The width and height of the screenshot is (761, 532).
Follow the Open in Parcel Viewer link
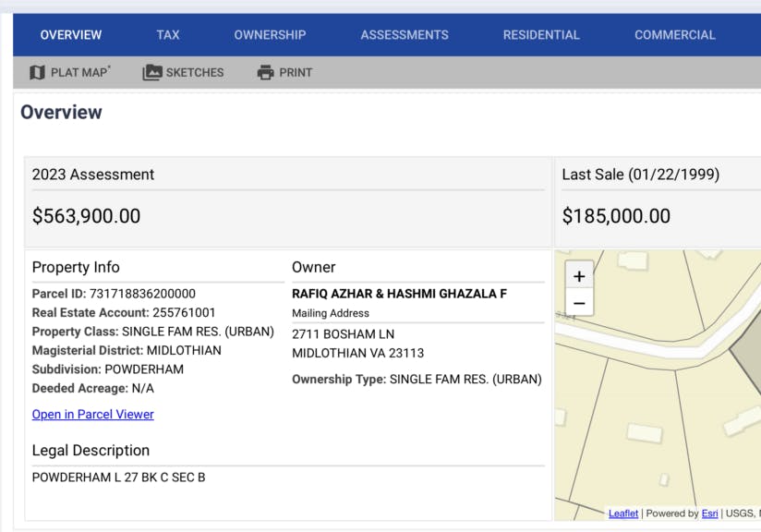point(93,415)
